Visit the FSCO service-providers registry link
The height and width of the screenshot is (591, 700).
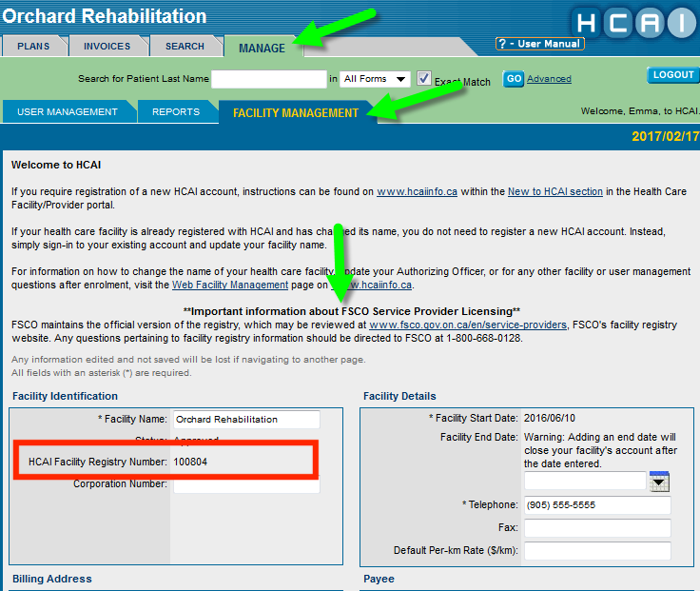[x=468, y=325]
